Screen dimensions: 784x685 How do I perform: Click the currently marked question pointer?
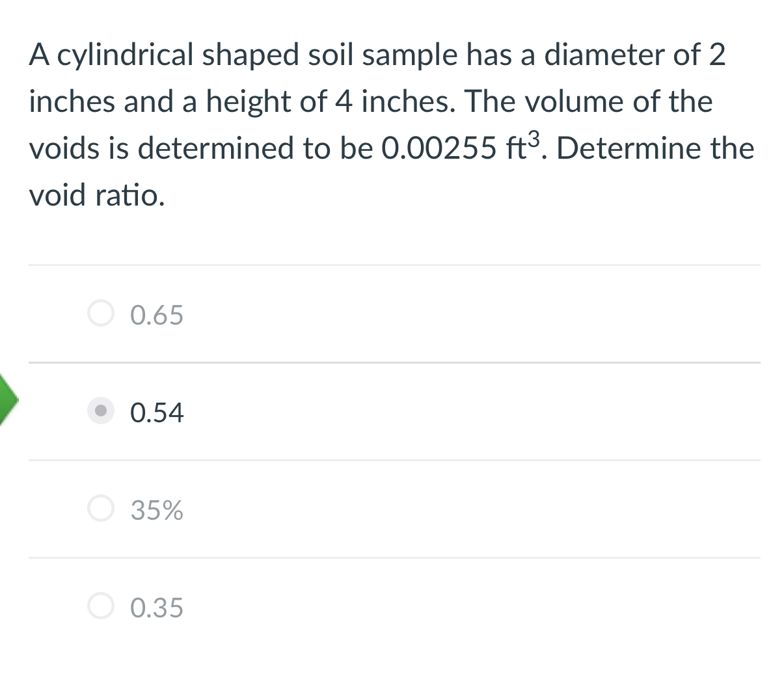[x=7, y=401]
